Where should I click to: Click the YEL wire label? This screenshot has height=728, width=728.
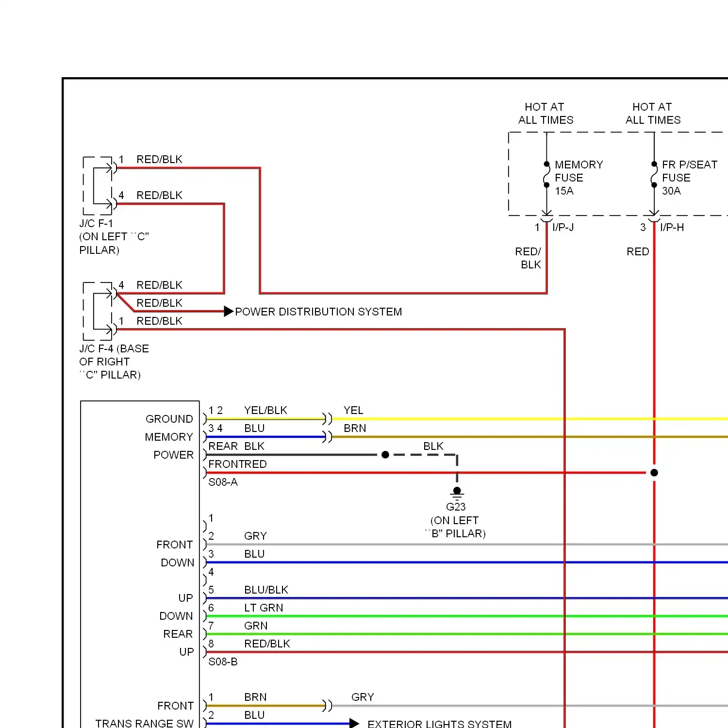coord(353,410)
